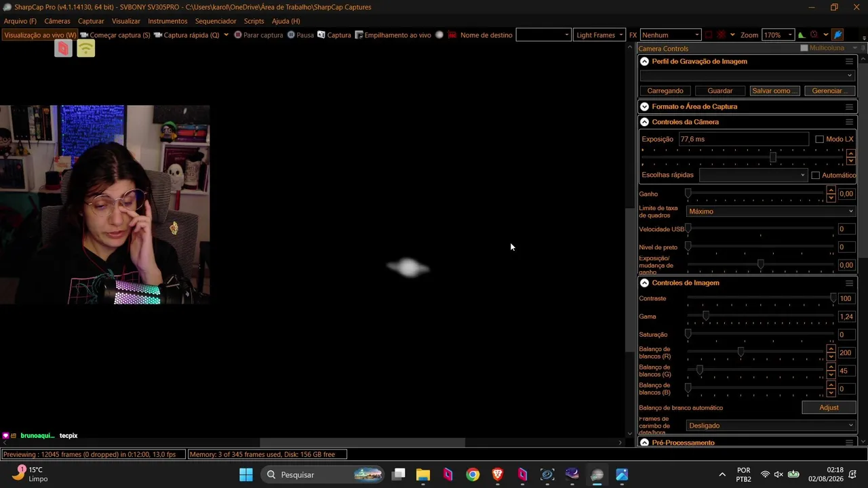Open the Desligado timestamp frames dropdown
Viewport: 868px width, 488px height.
[x=771, y=426]
